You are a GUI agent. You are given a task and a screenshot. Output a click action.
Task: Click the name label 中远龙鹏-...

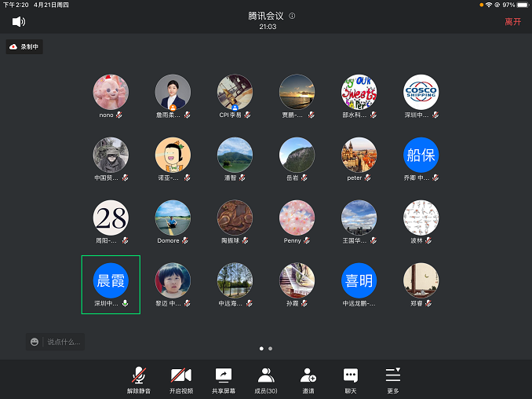359,304
